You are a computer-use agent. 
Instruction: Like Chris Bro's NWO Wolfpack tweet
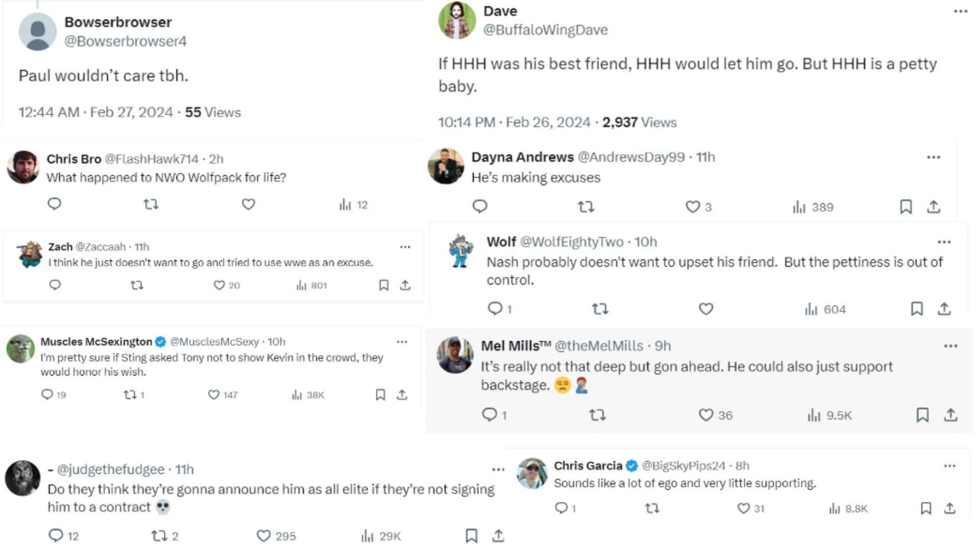click(248, 205)
